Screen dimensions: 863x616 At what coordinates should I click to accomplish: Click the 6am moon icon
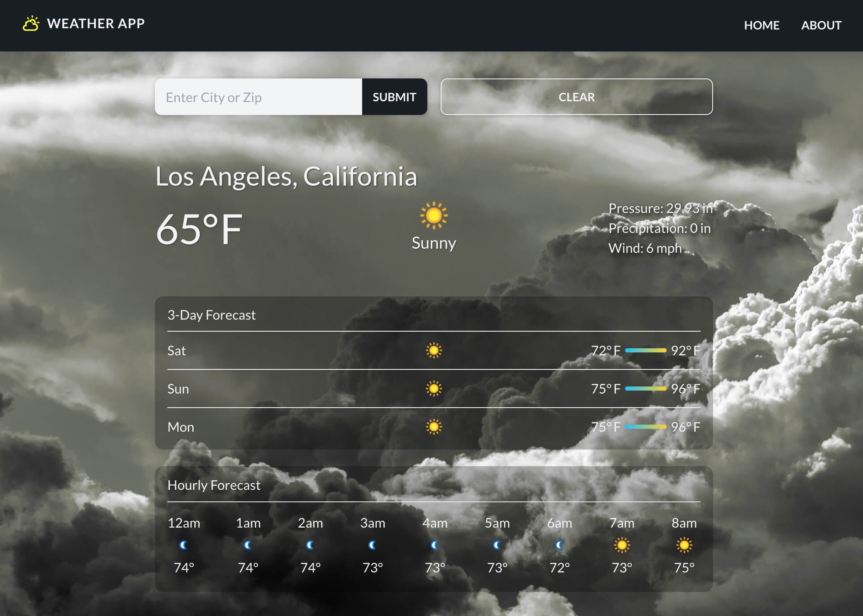click(x=559, y=545)
